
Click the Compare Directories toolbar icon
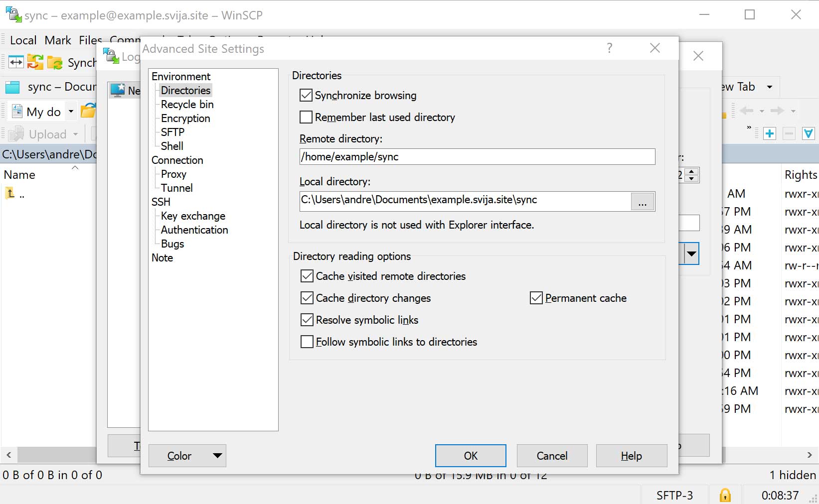pos(16,62)
